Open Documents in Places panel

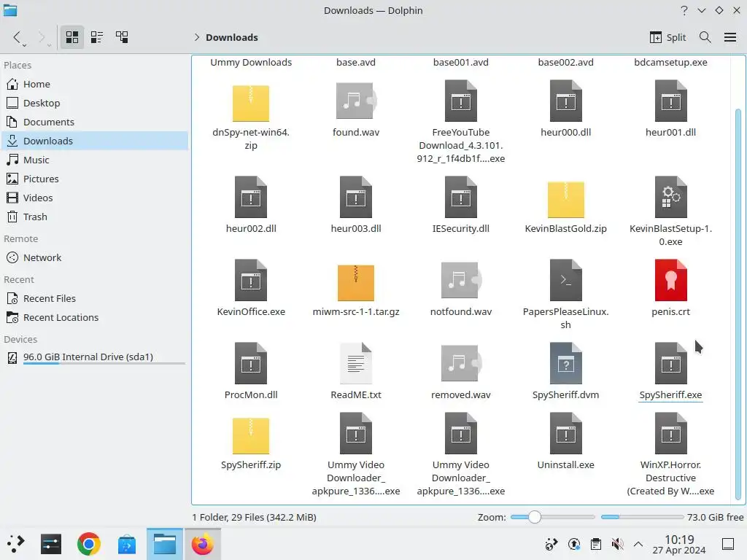pos(95,122)
